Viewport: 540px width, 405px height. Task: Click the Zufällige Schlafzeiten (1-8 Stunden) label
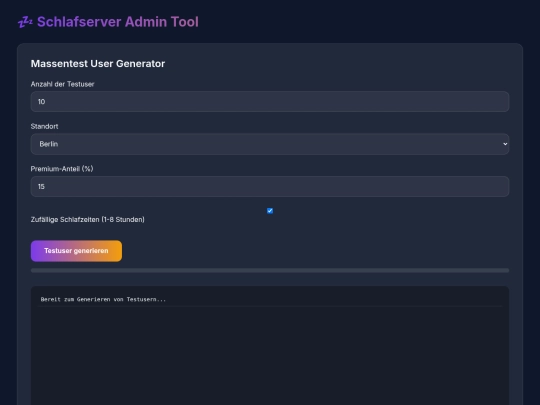coord(87,219)
